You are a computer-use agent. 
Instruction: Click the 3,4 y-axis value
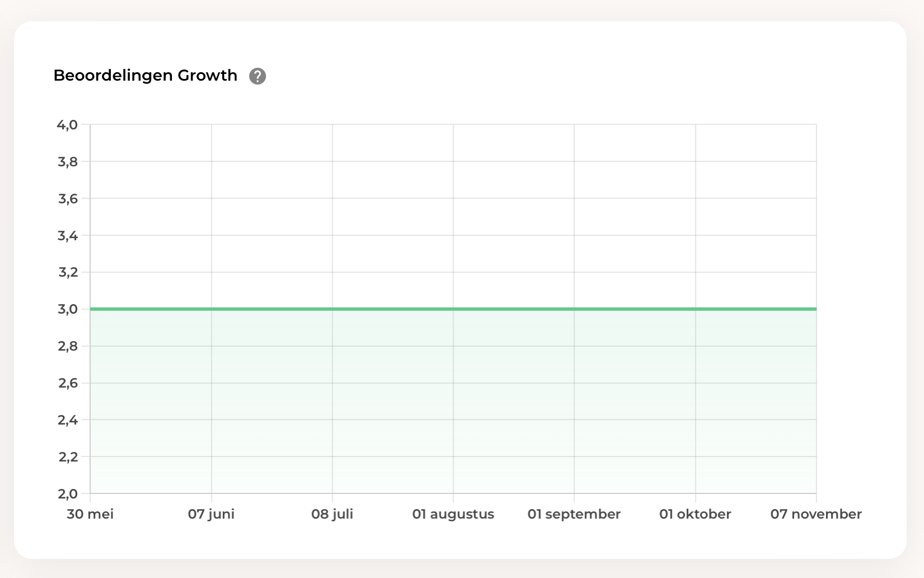(x=68, y=236)
